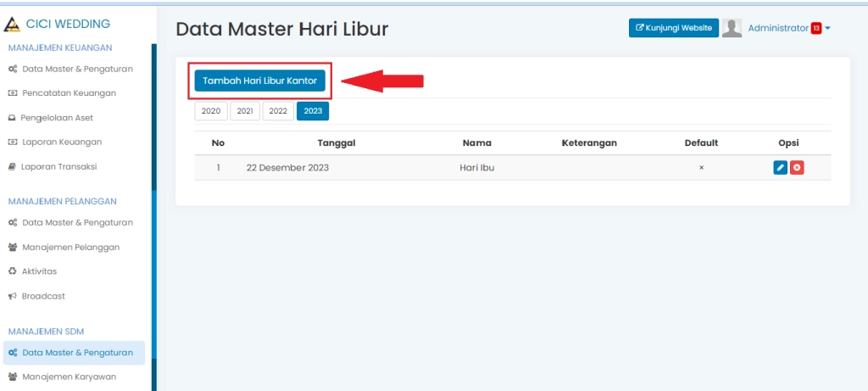Click the people icon beside Manajemen Karyawan

click(13, 377)
